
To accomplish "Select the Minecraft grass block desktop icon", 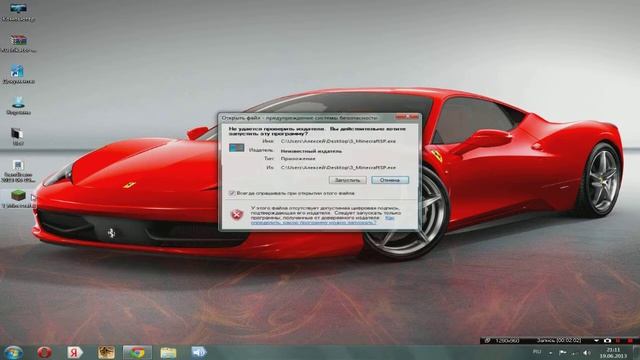I will pyautogui.click(x=18, y=199).
